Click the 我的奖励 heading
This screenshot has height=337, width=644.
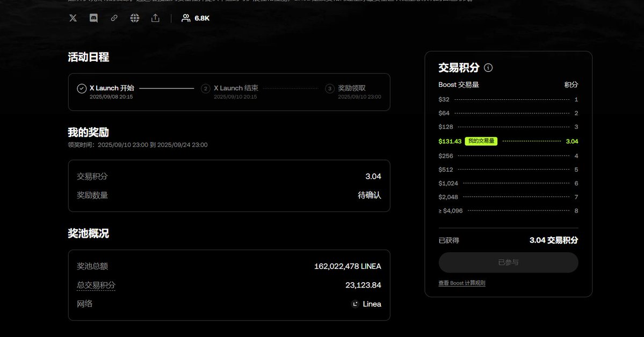[88, 132]
